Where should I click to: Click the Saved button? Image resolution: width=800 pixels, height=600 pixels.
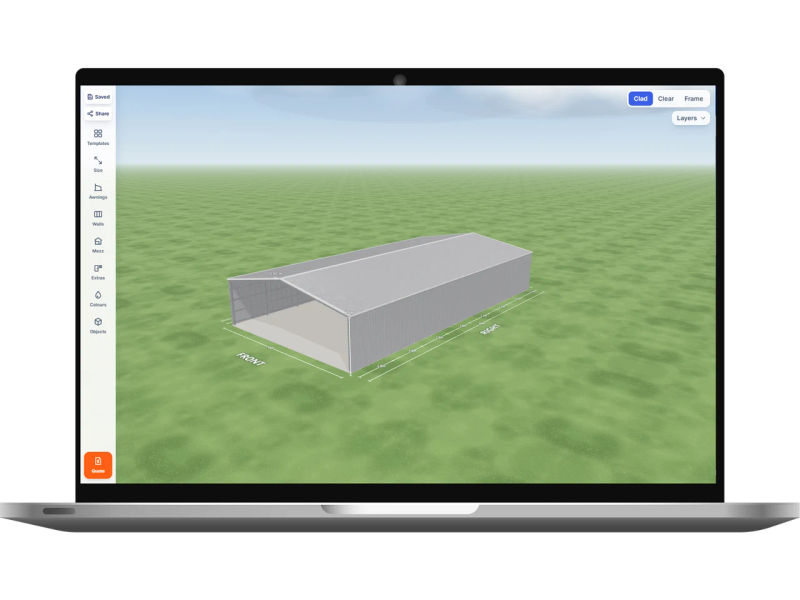pos(98,96)
